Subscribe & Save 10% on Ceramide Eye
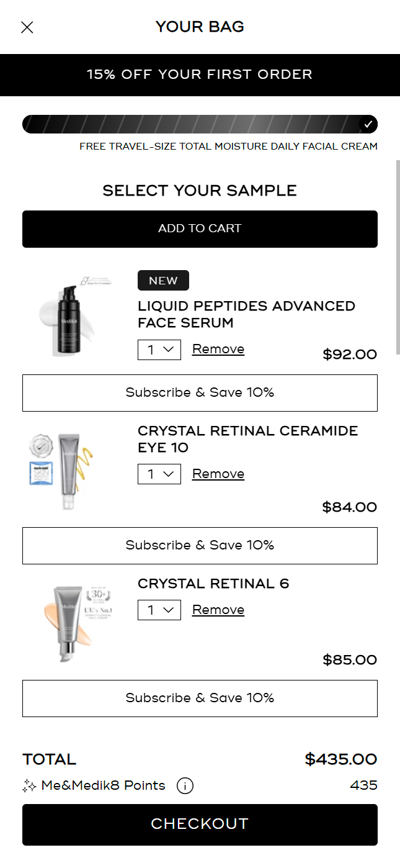 pyautogui.click(x=200, y=546)
